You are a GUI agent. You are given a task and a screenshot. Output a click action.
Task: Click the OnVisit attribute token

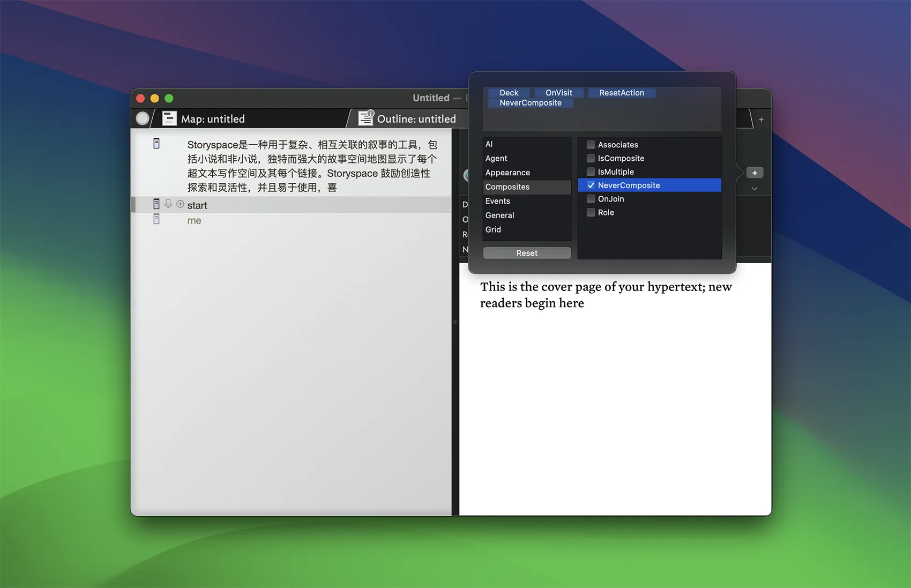(558, 93)
